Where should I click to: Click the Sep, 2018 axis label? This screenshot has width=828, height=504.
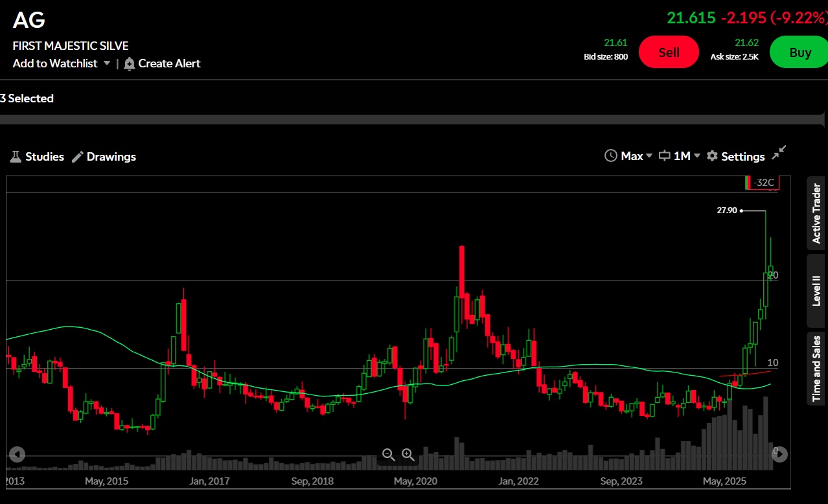(312, 481)
